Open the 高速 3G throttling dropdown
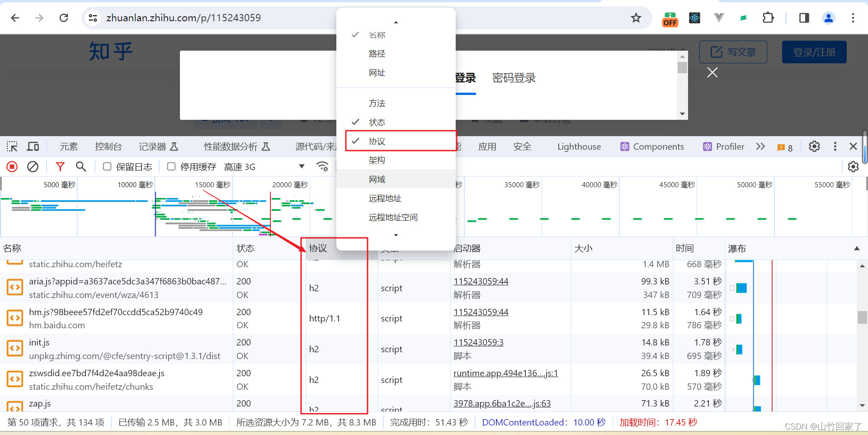 [x=264, y=167]
